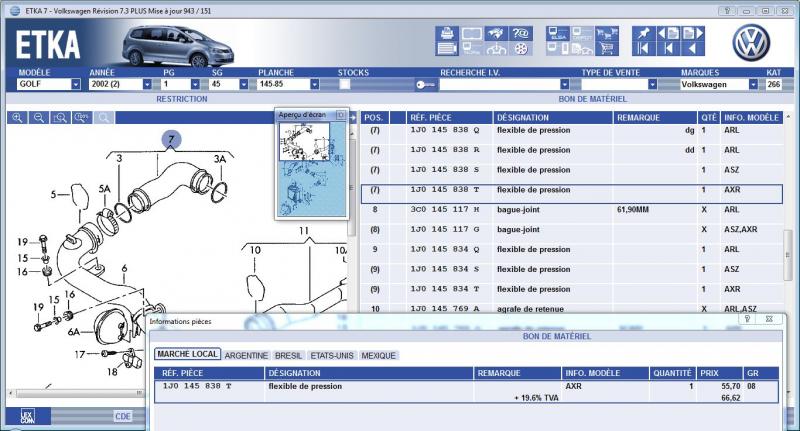Select agrafe de retenue row
The height and width of the screenshot is (431, 800).
tap(571, 309)
